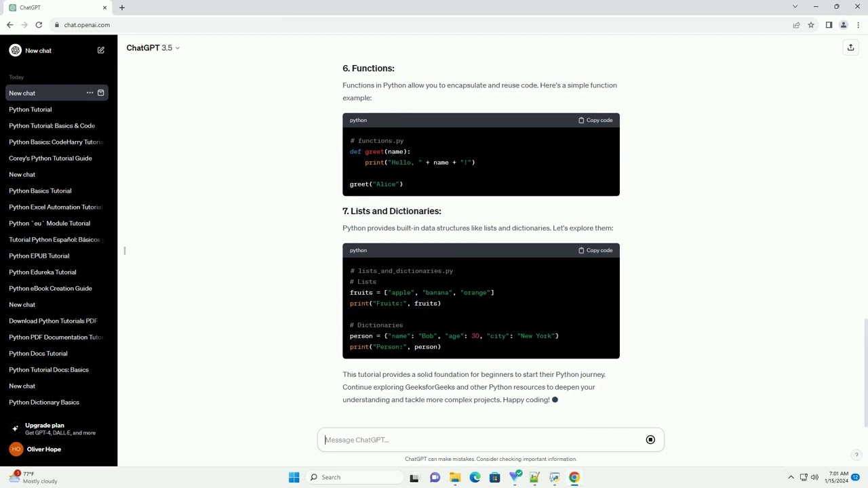Screen dimensions: 868x488
Task: Open a new browser tab
Action: point(122,7)
